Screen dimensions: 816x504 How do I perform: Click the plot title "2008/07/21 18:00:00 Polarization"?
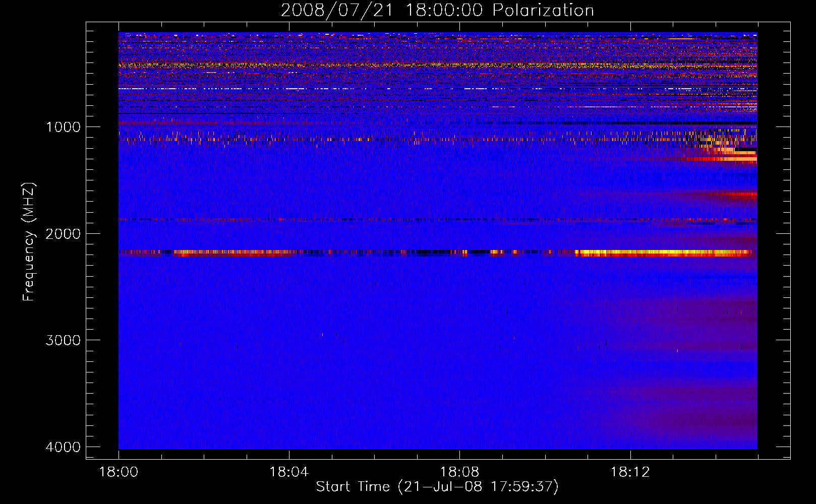click(437, 11)
